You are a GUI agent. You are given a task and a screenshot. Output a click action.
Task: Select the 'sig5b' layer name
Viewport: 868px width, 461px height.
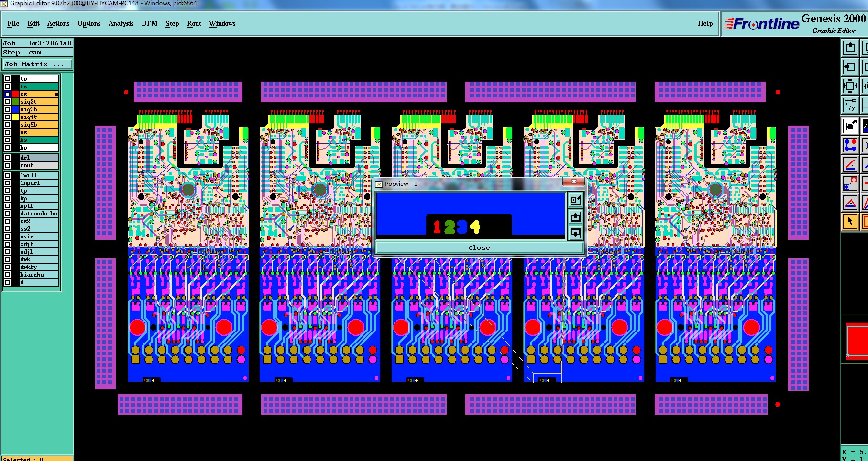pos(39,125)
